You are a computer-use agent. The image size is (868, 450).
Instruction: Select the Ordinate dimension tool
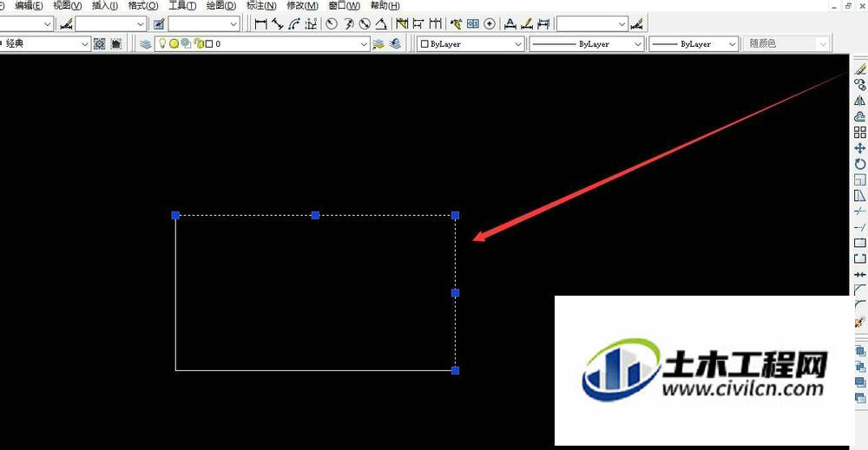coord(311,23)
